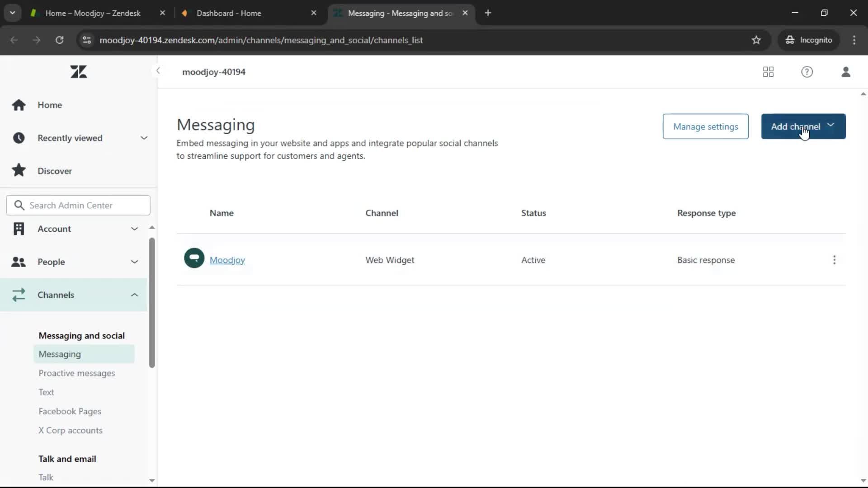868x488 pixels.
Task: Click the Recently viewed clock icon
Action: 19,138
